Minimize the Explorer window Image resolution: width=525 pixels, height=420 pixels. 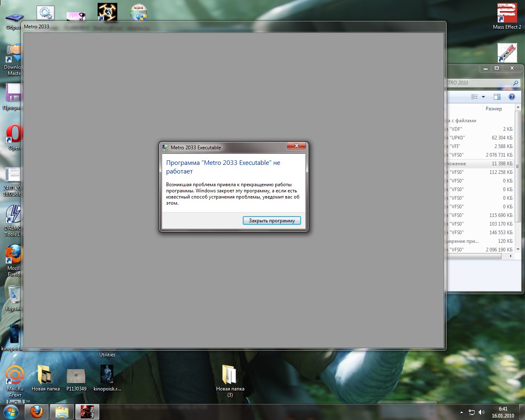coord(485,68)
